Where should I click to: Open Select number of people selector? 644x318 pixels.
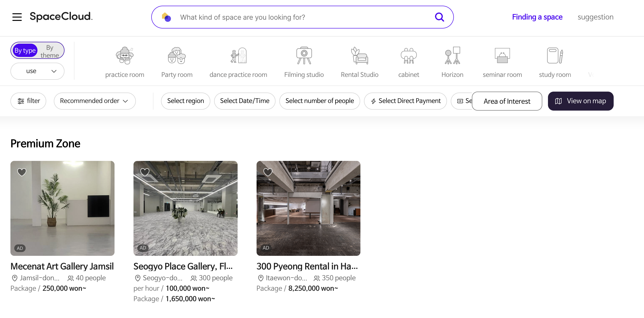[319, 101]
